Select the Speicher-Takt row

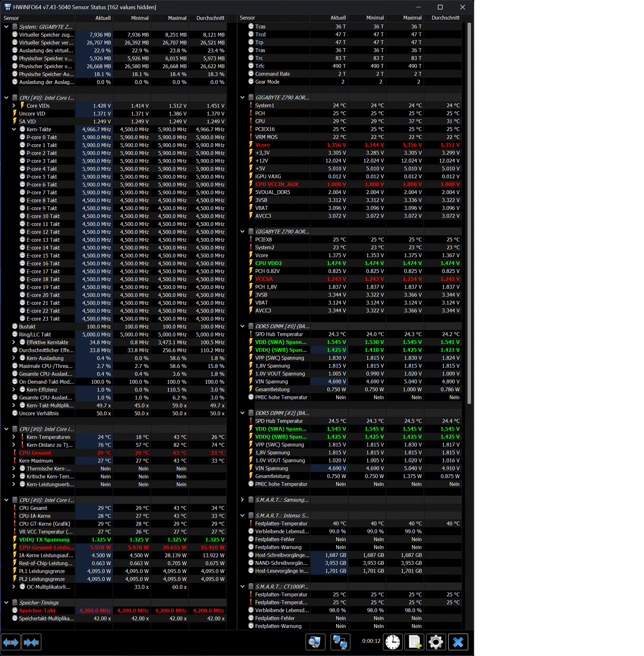[x=37, y=610]
